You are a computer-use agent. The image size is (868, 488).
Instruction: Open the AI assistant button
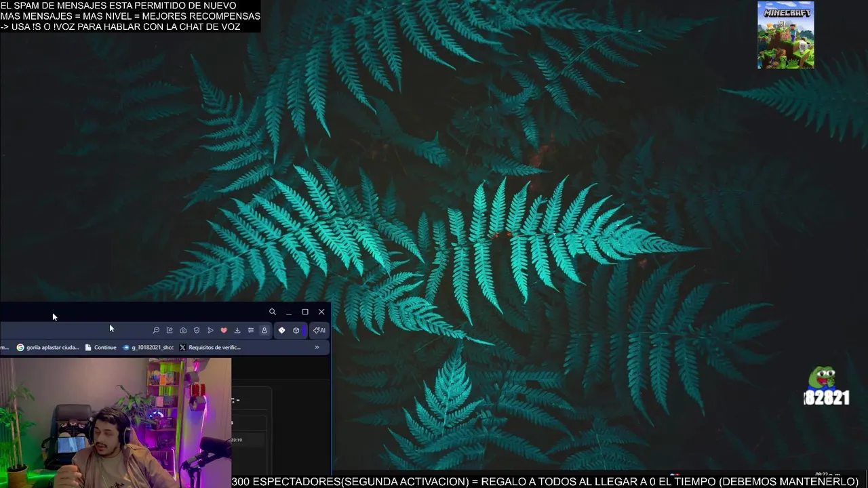point(319,330)
